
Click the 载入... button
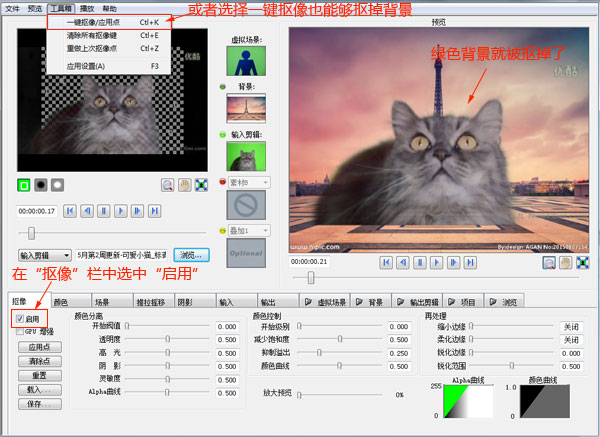coord(40,390)
